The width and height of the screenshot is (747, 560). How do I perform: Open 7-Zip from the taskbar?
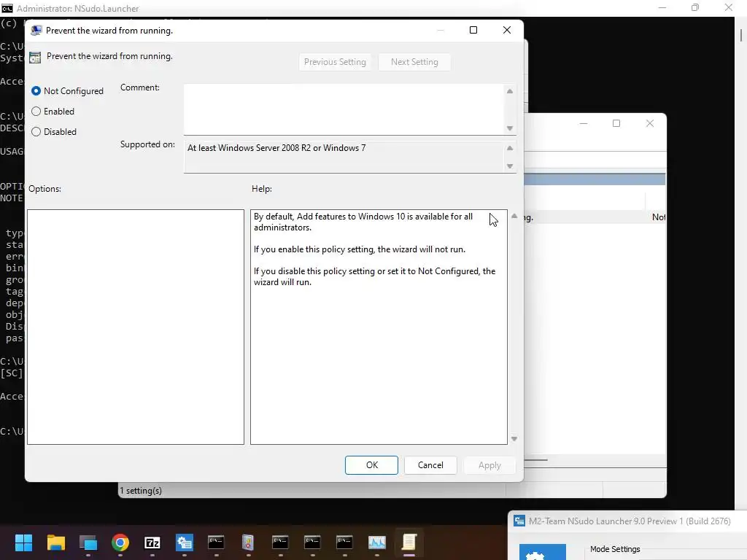(152, 542)
